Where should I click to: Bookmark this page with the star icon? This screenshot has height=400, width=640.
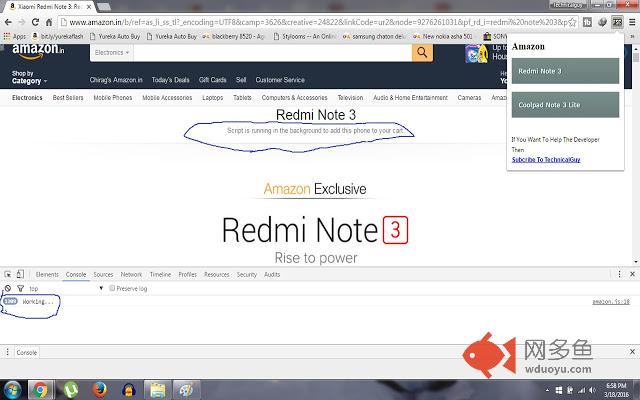point(572,22)
